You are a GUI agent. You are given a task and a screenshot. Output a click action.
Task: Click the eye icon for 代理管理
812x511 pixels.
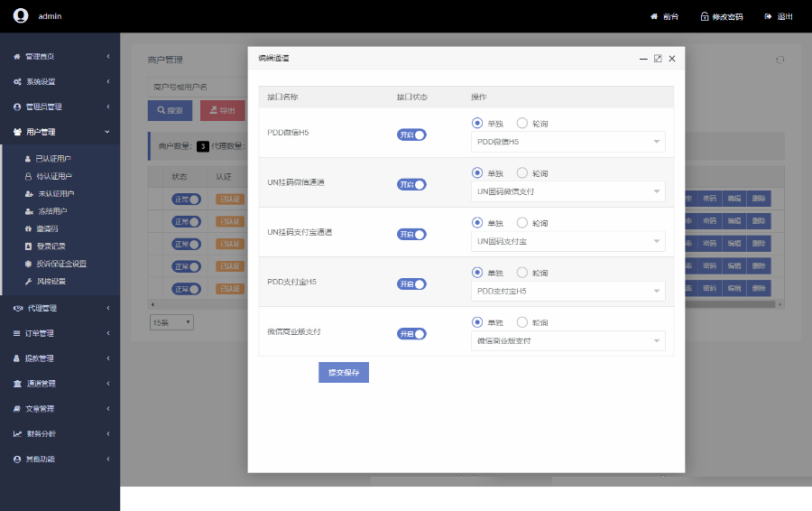pos(18,309)
